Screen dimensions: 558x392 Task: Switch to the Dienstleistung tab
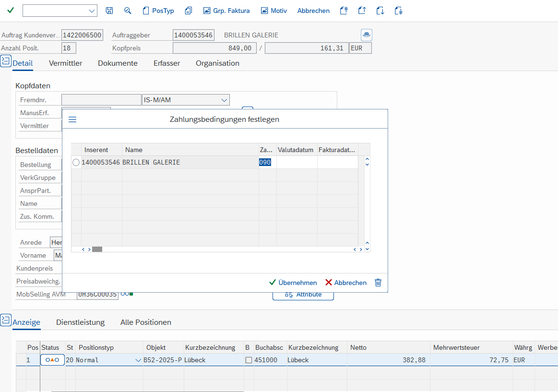click(x=81, y=322)
